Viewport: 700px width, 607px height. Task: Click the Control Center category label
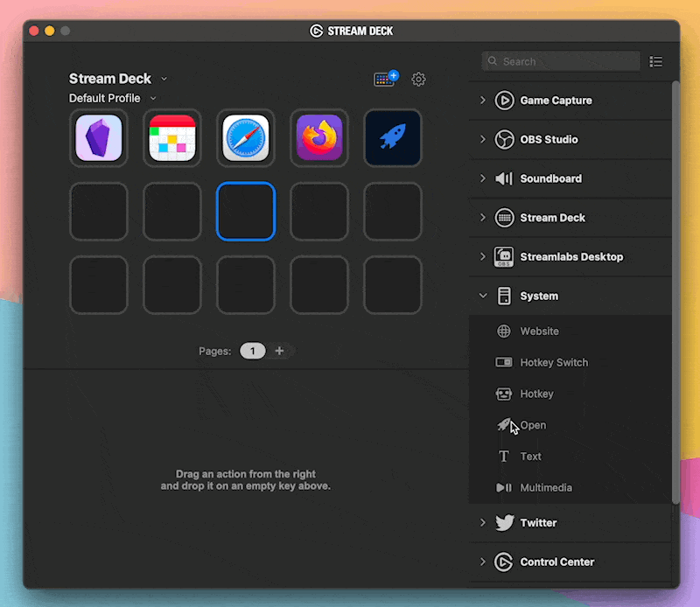pyautogui.click(x=557, y=562)
